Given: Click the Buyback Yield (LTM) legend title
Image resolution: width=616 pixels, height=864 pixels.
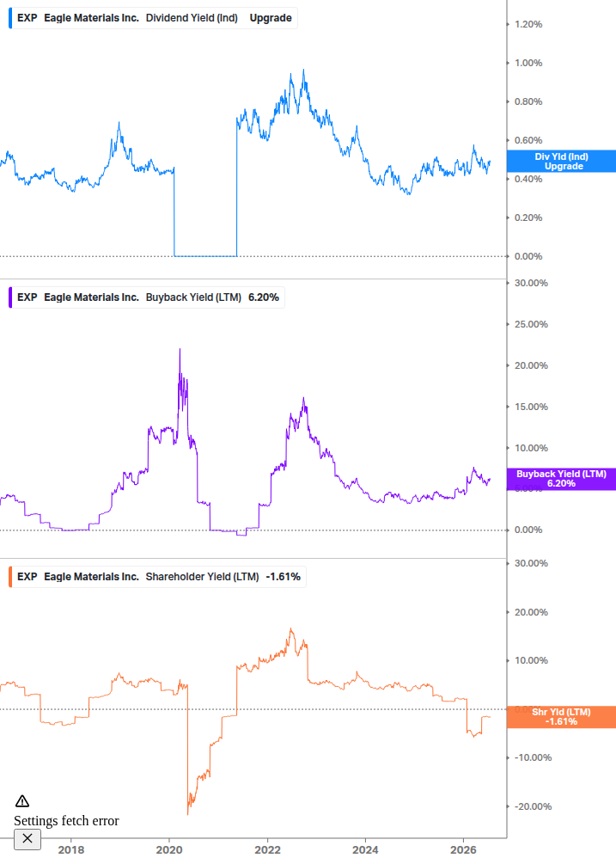Looking at the screenshot, I should point(193,297).
